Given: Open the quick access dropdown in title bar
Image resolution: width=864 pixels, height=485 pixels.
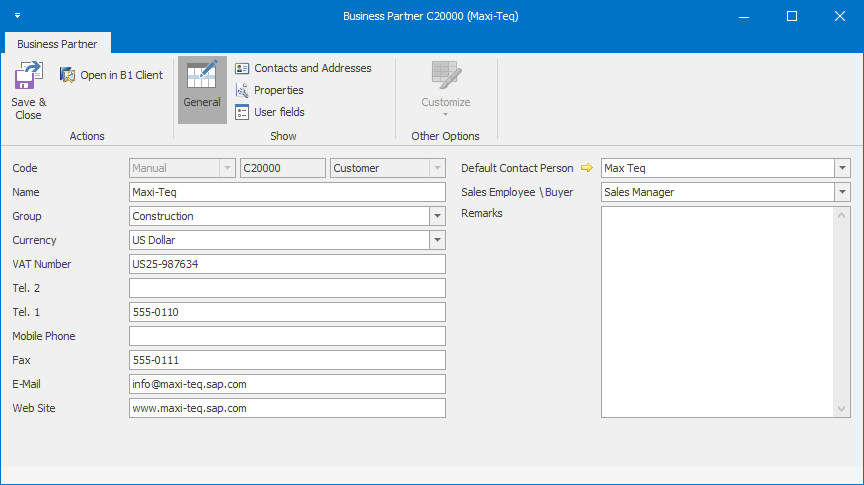Looking at the screenshot, I should pos(18,15).
